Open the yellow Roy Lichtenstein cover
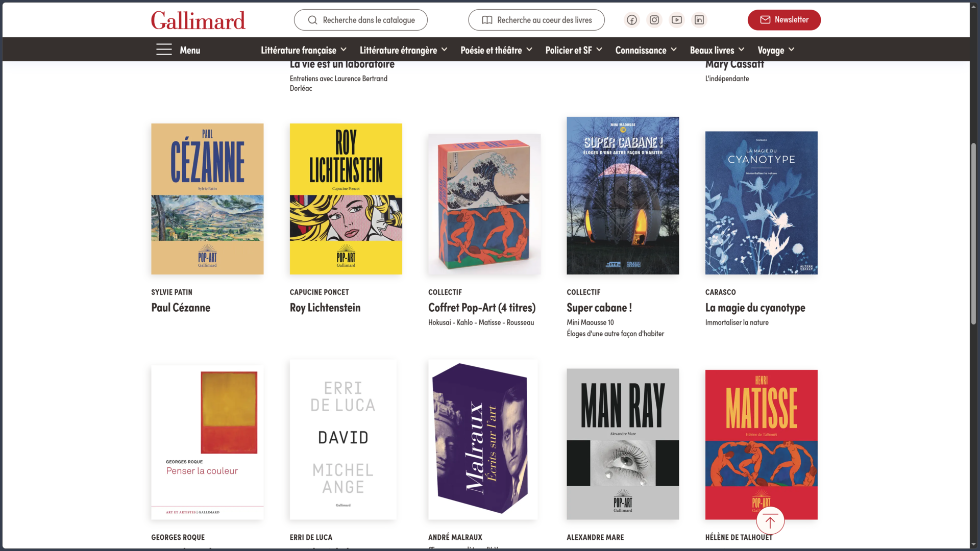Screen dimensions: 980x551 pyautogui.click(x=346, y=199)
